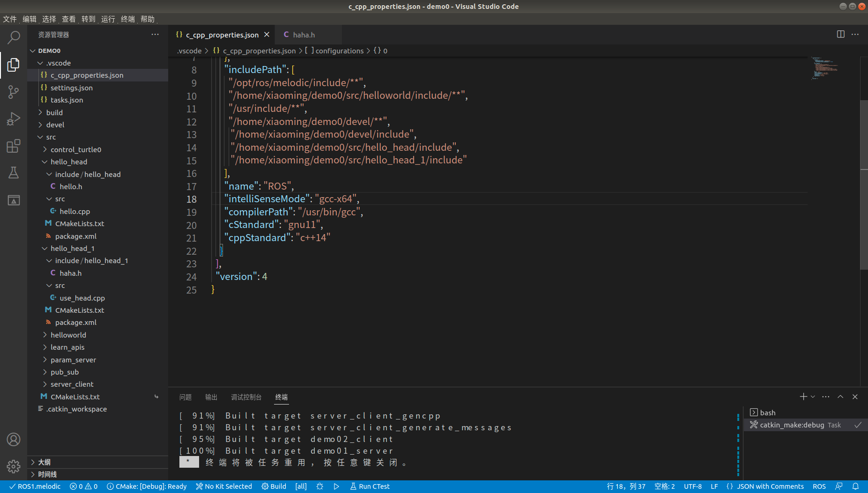868x493 pixels.
Task: Switch to the 输出 output tab
Action: click(211, 397)
